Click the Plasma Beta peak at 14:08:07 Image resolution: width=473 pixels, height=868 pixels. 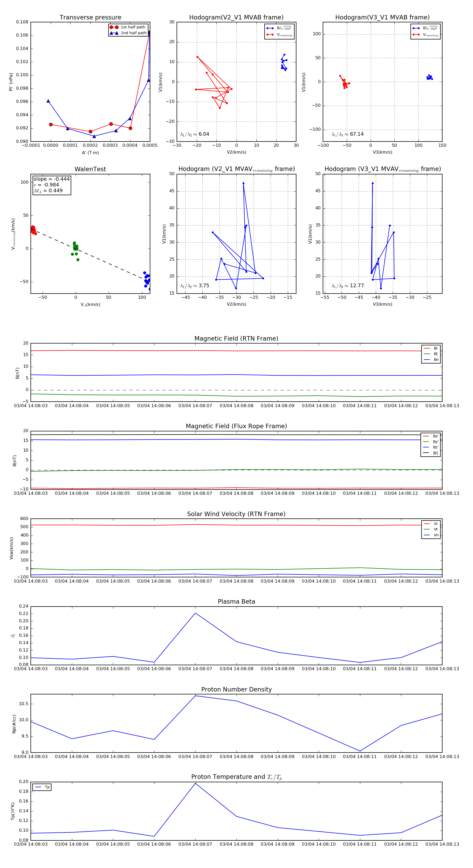[x=195, y=613]
